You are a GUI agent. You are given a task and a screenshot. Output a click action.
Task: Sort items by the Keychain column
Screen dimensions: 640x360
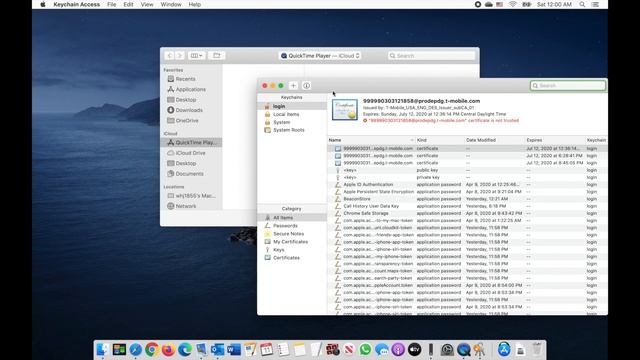click(x=596, y=140)
